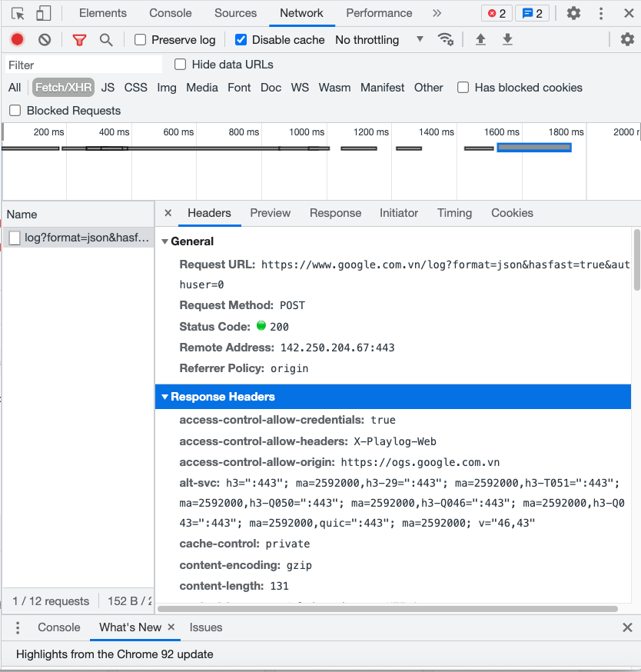Check Blocked Requests
The image size is (641, 672).
pyautogui.click(x=15, y=111)
